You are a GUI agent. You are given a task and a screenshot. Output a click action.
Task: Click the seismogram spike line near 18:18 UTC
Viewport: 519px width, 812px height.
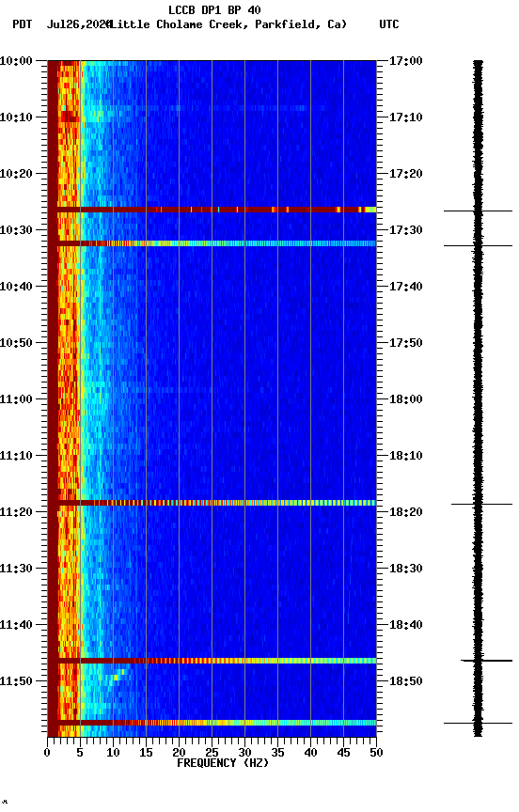[481, 504]
